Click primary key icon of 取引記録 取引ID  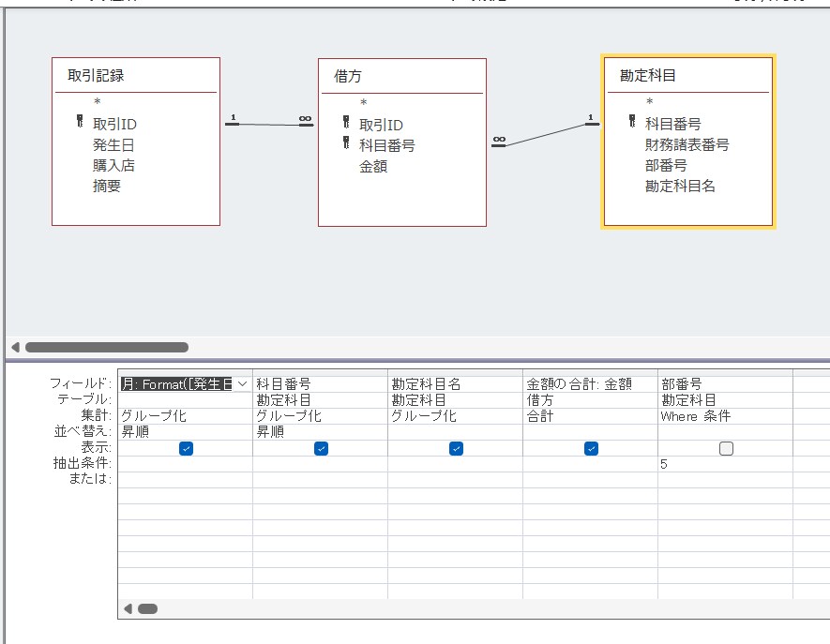[x=80, y=121]
